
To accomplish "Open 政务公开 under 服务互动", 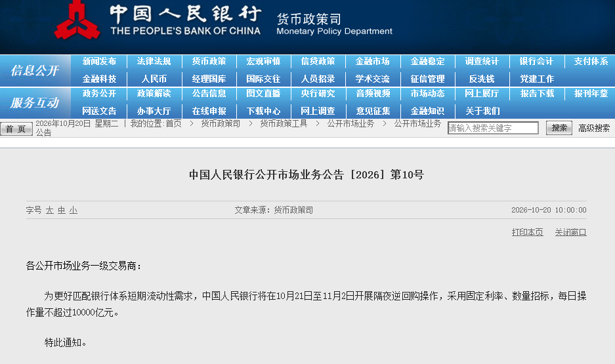I will [99, 93].
